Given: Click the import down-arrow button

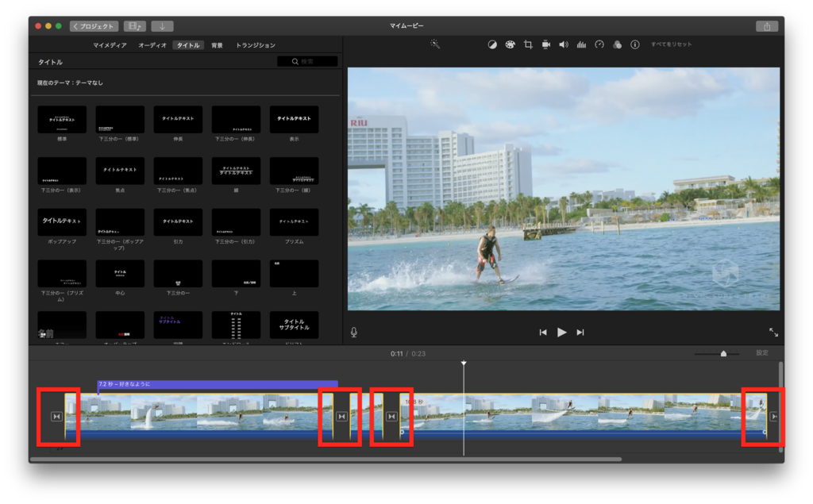Looking at the screenshot, I should (x=162, y=26).
